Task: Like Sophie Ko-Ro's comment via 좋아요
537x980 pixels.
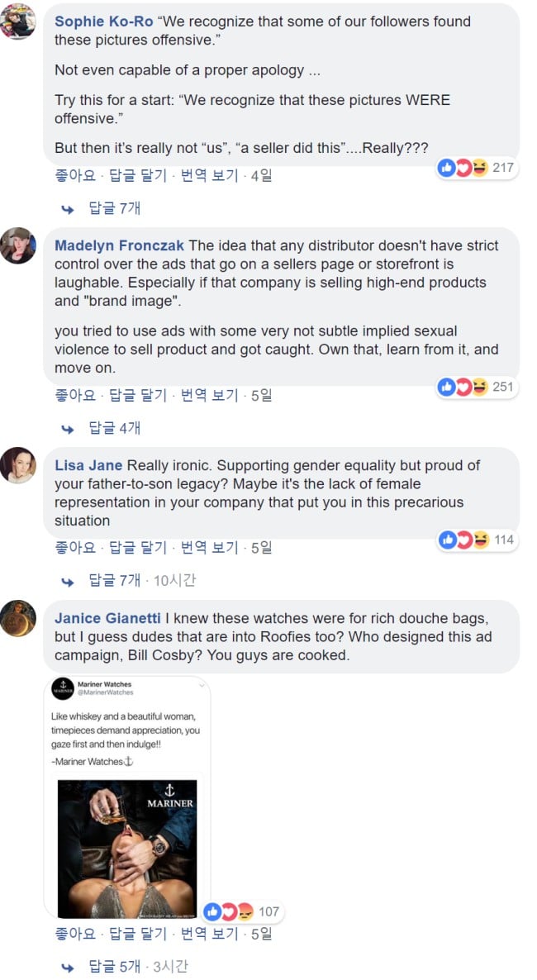Action: [x=75, y=175]
